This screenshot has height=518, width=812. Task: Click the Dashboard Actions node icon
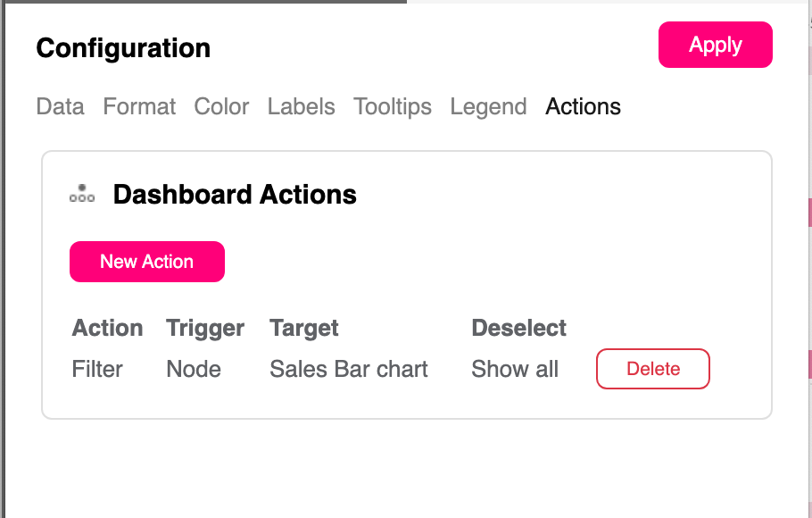tap(82, 194)
